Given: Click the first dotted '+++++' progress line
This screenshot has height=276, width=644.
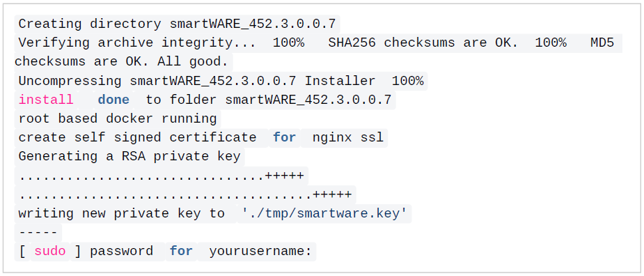Looking at the screenshot, I should tap(162, 176).
